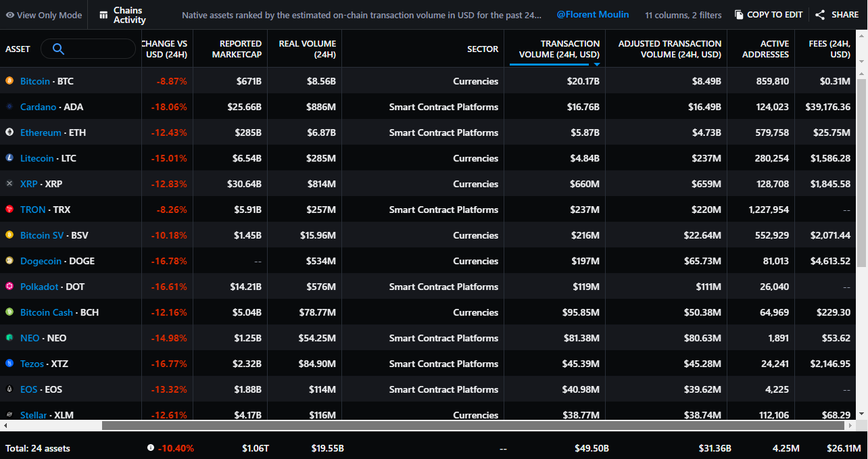Click the Total: 24 assets label
This screenshot has width=868, height=459.
pyautogui.click(x=38, y=448)
